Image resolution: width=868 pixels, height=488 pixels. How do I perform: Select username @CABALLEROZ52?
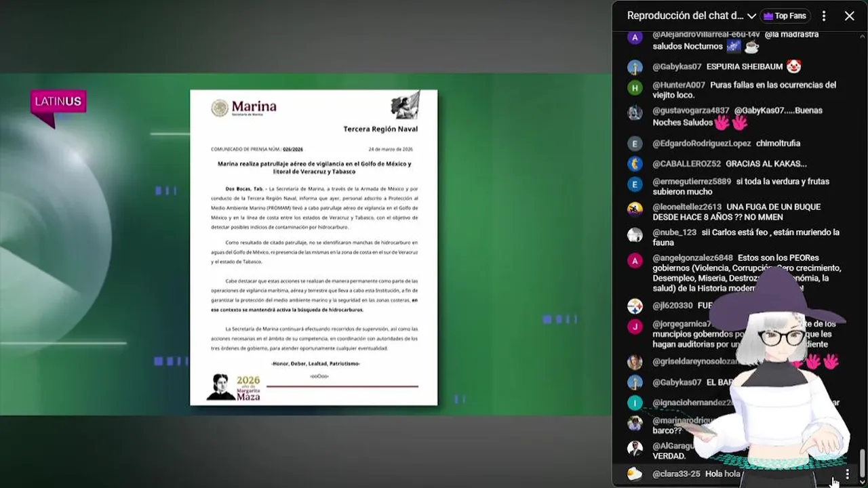coord(686,164)
